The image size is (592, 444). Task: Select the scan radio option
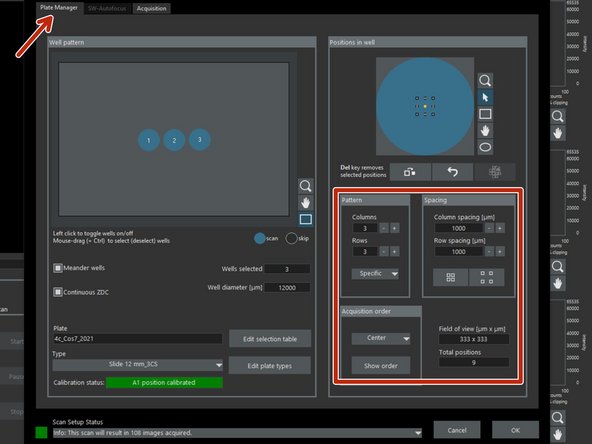pos(260,238)
